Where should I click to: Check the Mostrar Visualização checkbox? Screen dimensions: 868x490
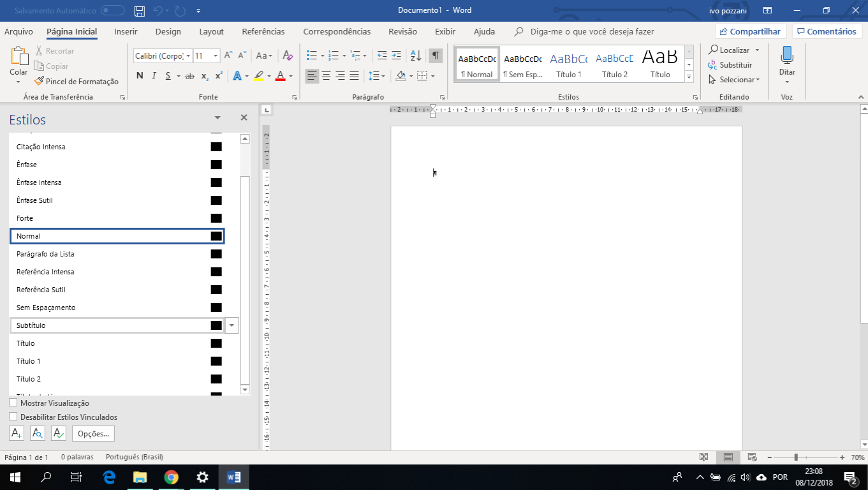[x=13, y=403]
